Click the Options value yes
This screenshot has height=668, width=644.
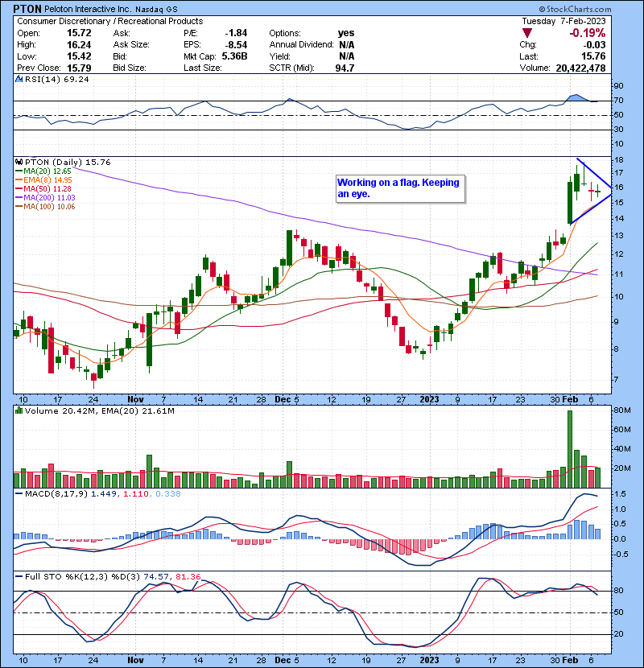click(346, 33)
